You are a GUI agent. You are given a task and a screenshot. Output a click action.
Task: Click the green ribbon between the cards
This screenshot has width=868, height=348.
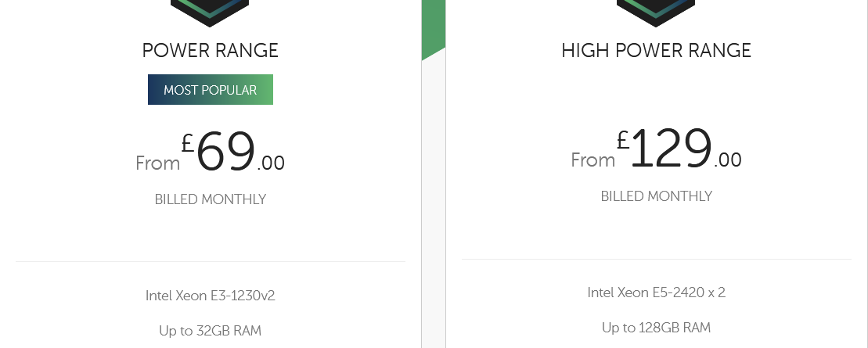(434, 27)
